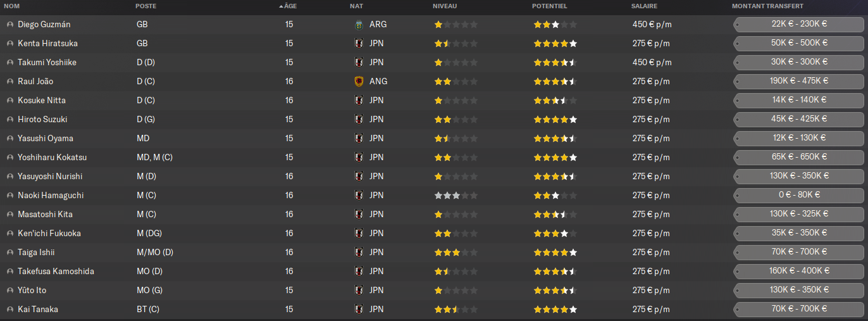This screenshot has height=321, width=868.
Task: Click Masatoshi Kita's 275 € p/m salary
Action: pos(650,215)
